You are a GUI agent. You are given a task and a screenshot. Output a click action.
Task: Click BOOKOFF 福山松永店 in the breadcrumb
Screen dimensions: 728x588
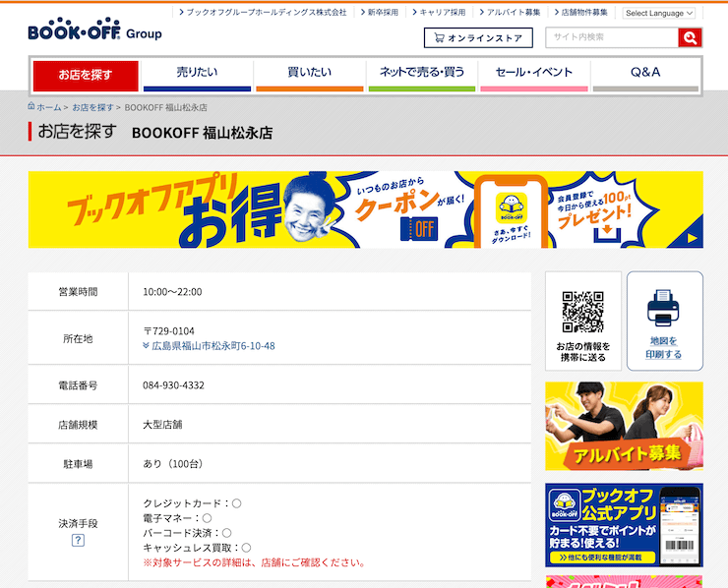165,107
